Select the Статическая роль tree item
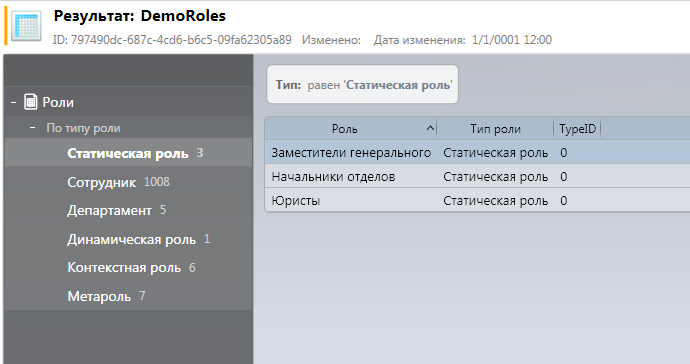The height and width of the screenshot is (364, 690). [x=128, y=153]
